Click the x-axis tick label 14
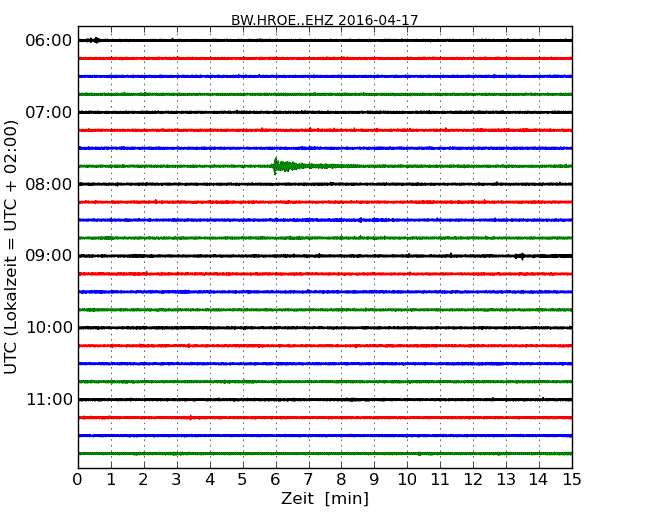650x520 pixels. 538,479
